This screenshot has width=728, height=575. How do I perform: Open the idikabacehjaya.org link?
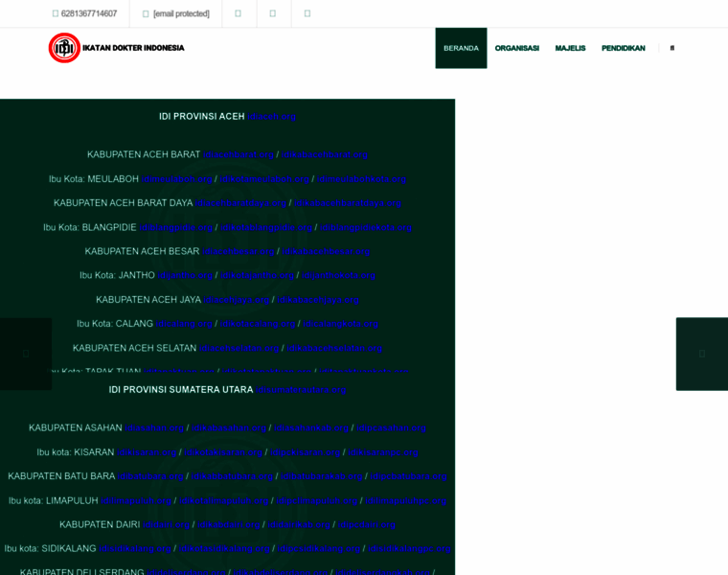tap(318, 300)
